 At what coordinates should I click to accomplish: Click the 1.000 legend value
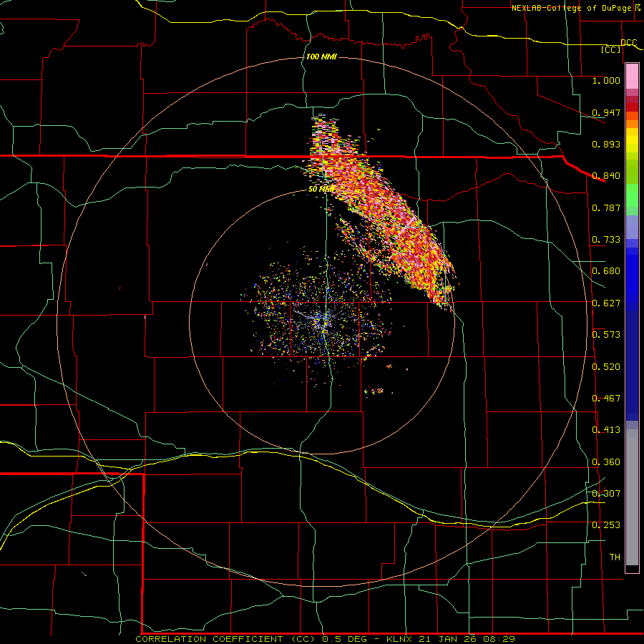[x=606, y=80]
